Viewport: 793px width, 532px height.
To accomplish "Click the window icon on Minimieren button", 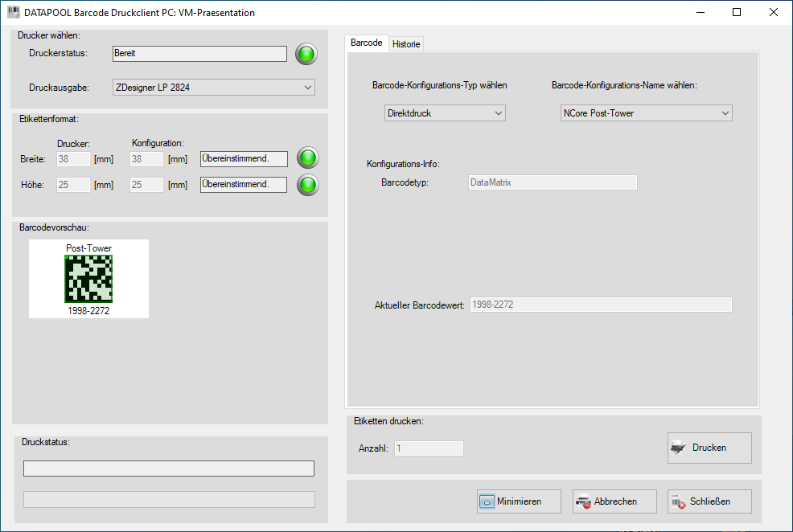I will tap(486, 501).
